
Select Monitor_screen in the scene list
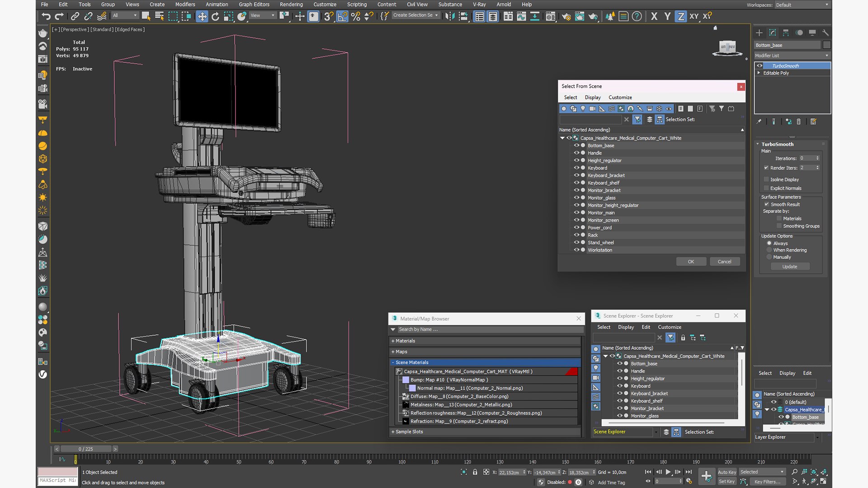[x=603, y=220]
